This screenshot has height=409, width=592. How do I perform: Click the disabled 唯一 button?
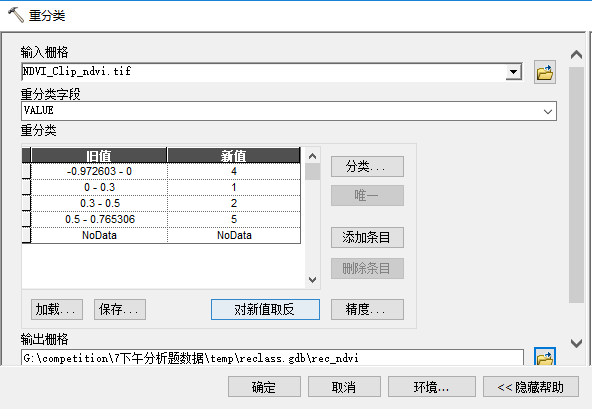click(x=367, y=195)
